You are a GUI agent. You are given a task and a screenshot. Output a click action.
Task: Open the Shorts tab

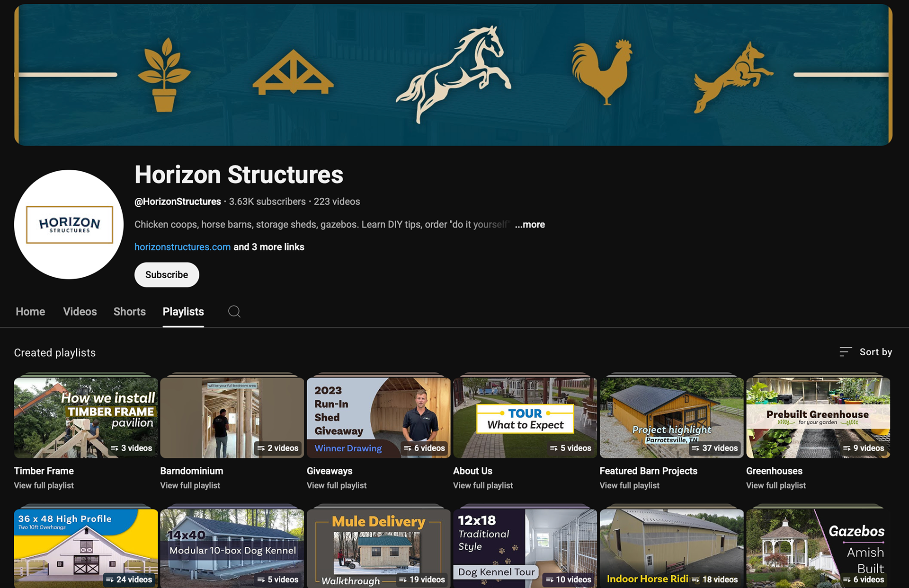[129, 311]
